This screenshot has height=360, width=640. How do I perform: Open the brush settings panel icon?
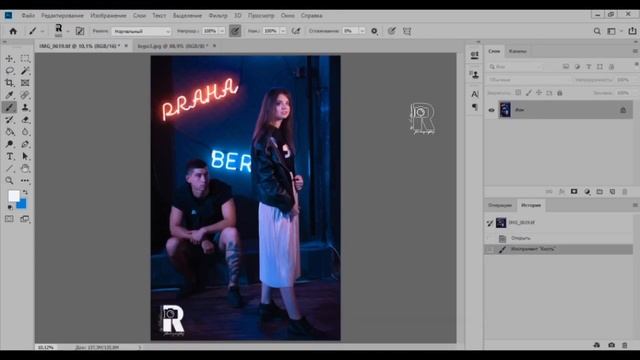click(80, 31)
